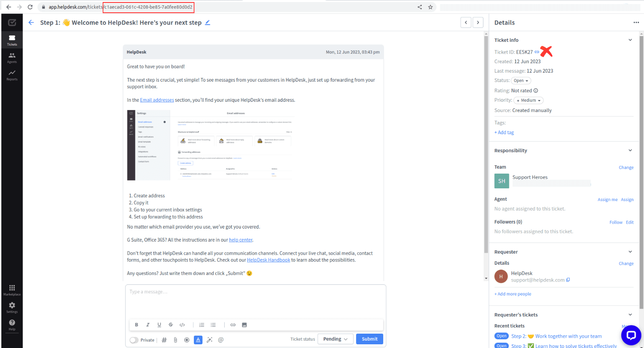This screenshot has width=644, height=348.
Task: Apply italic formatting
Action: [x=148, y=325]
